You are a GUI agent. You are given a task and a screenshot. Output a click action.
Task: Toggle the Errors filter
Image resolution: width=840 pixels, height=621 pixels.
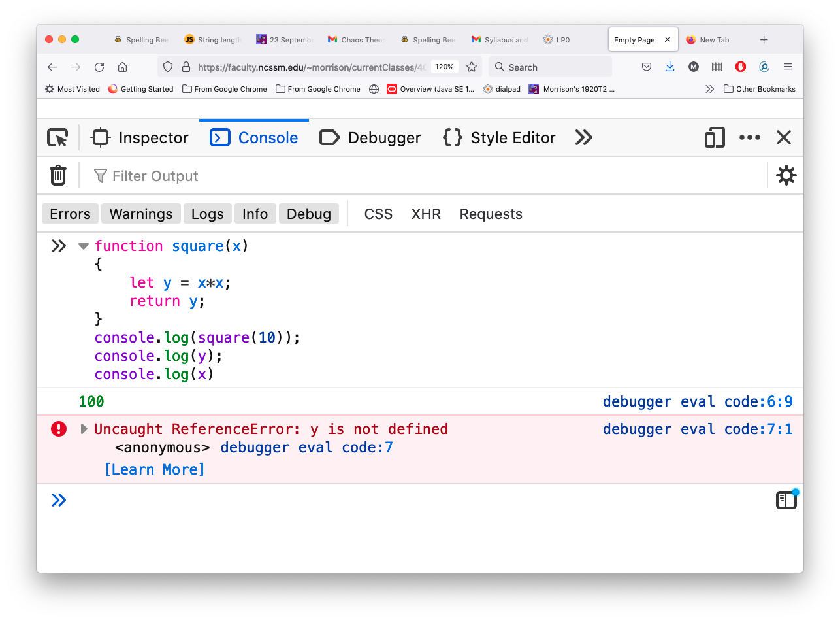[70, 214]
